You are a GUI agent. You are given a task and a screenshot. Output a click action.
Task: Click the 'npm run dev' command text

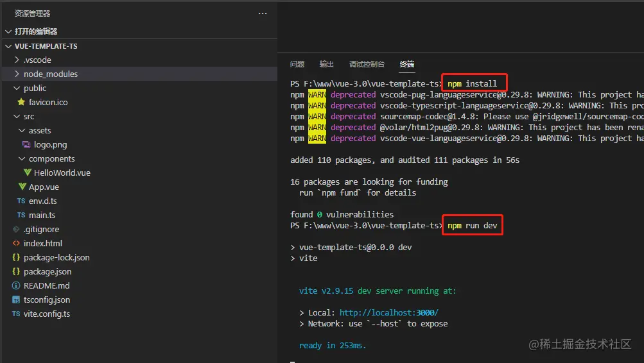(473, 226)
